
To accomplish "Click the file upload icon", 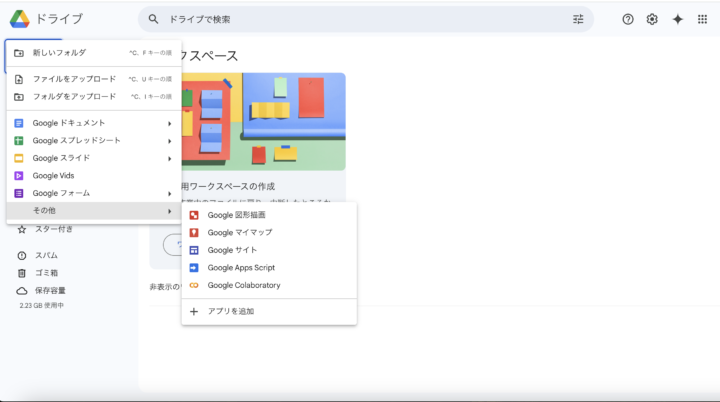I will [x=19, y=79].
